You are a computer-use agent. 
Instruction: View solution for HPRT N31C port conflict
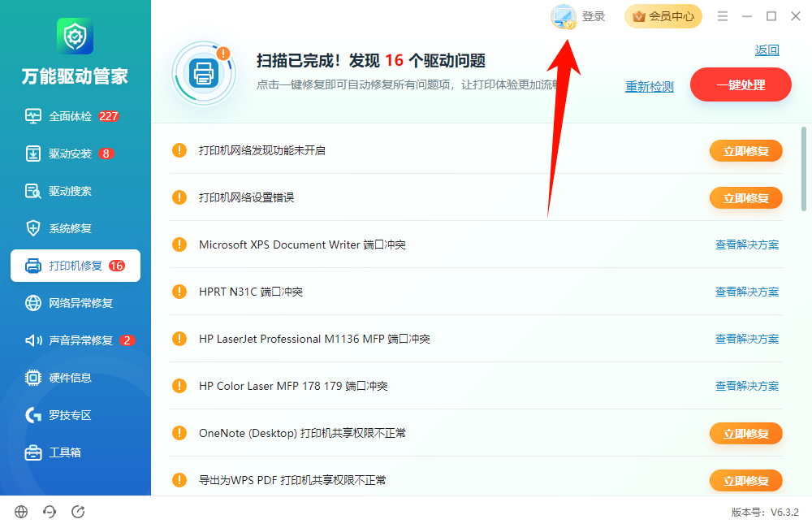pyautogui.click(x=747, y=292)
